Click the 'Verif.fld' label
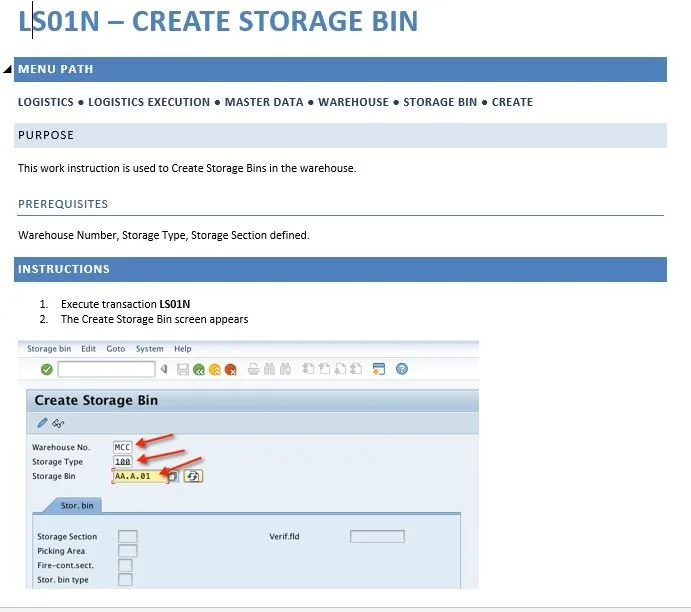The image size is (691, 612). [284, 536]
